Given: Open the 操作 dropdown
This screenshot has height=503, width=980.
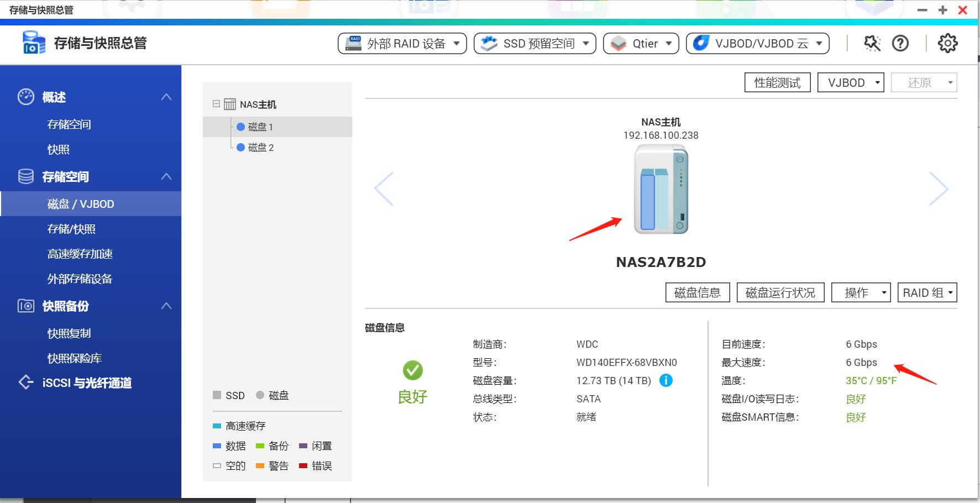Looking at the screenshot, I should pos(861,292).
